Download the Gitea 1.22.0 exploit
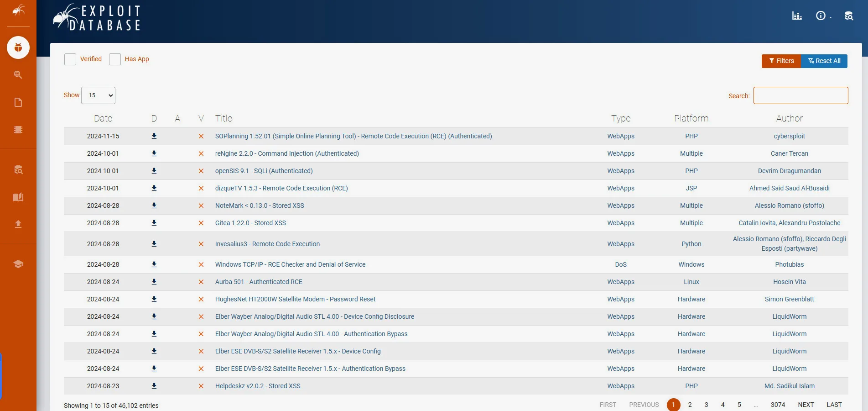The height and width of the screenshot is (411, 868). pyautogui.click(x=154, y=223)
